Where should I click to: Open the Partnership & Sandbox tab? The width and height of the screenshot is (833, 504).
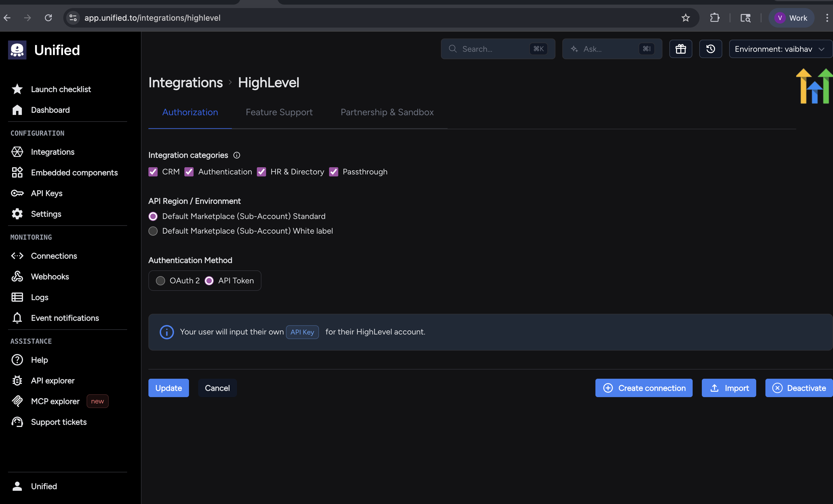click(x=387, y=112)
